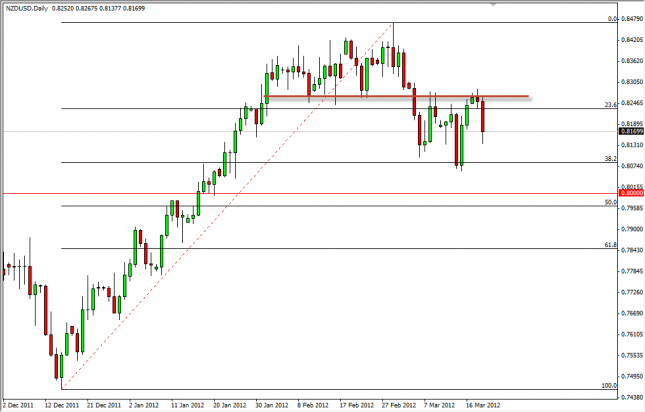Click the thick brown resistance line near 0.8265

[x=396, y=97]
